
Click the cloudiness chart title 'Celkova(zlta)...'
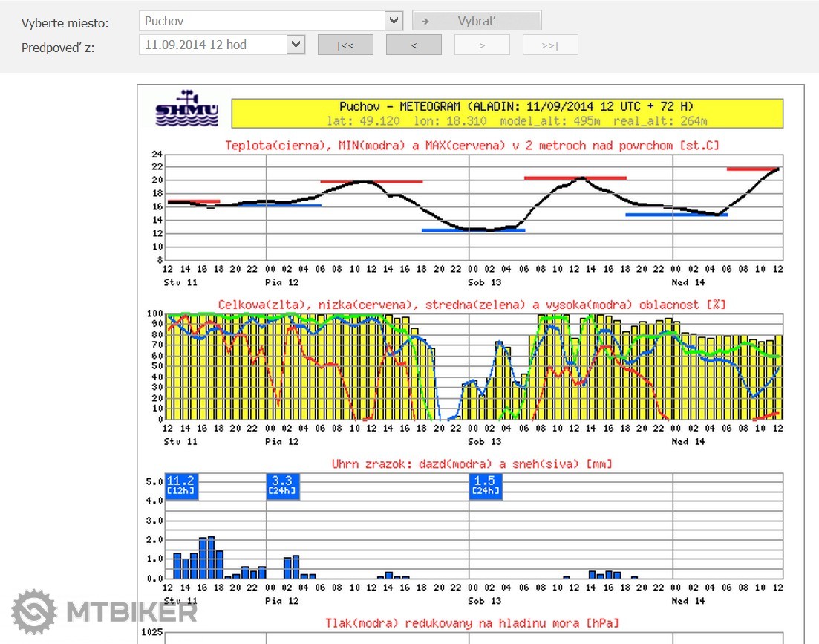coord(472,305)
